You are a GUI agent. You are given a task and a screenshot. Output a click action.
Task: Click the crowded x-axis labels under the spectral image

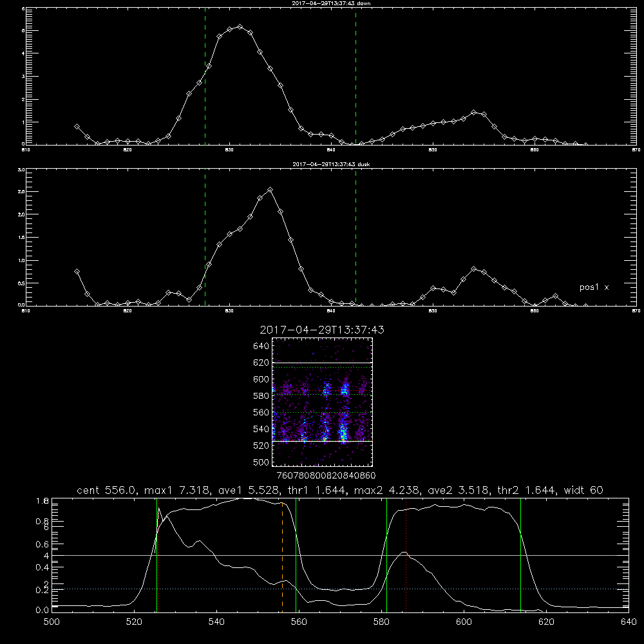click(x=326, y=476)
